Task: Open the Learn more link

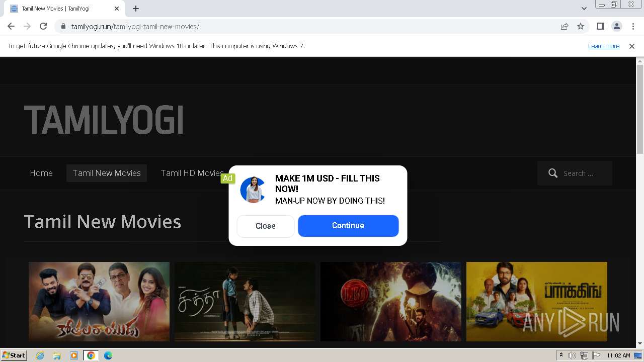Action: [604, 46]
